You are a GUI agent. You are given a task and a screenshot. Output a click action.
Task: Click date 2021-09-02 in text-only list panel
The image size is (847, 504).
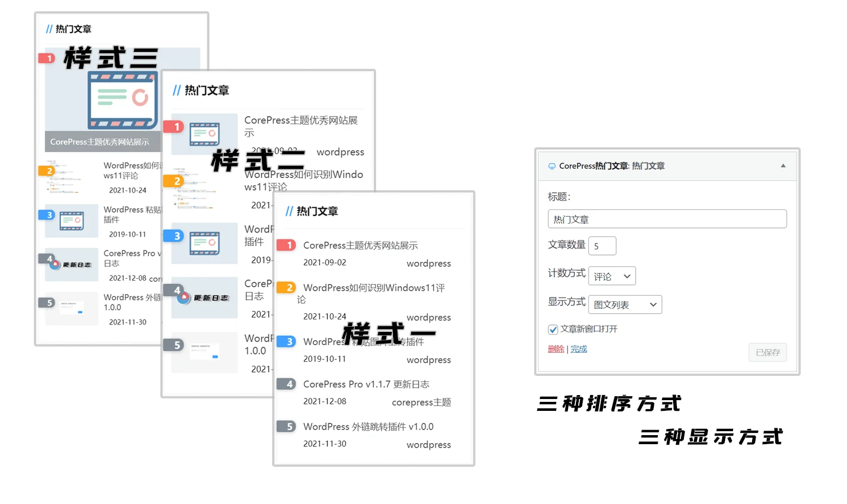[x=325, y=262]
